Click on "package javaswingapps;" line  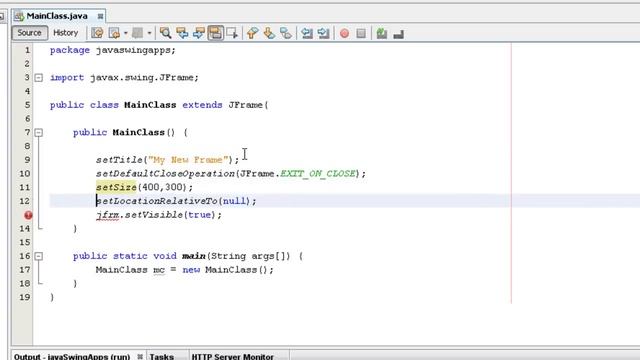point(113,50)
